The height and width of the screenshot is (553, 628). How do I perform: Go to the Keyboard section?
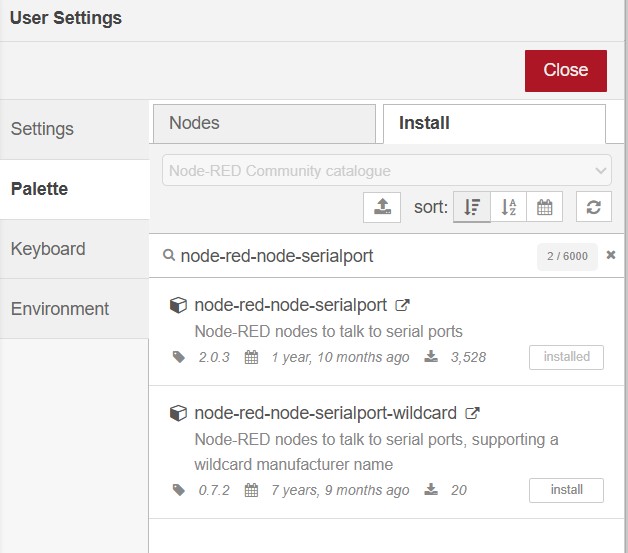[74, 249]
